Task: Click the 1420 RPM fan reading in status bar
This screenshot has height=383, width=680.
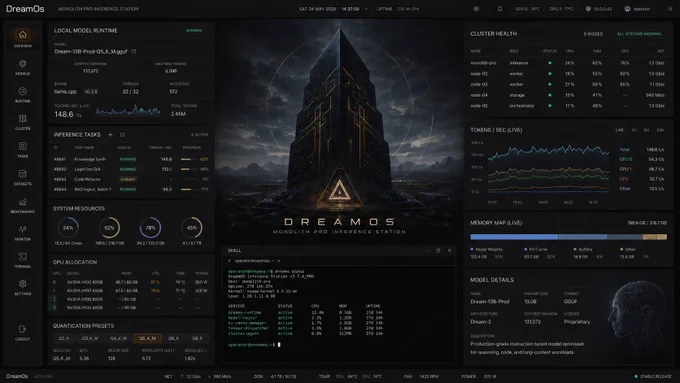Action: (x=429, y=376)
